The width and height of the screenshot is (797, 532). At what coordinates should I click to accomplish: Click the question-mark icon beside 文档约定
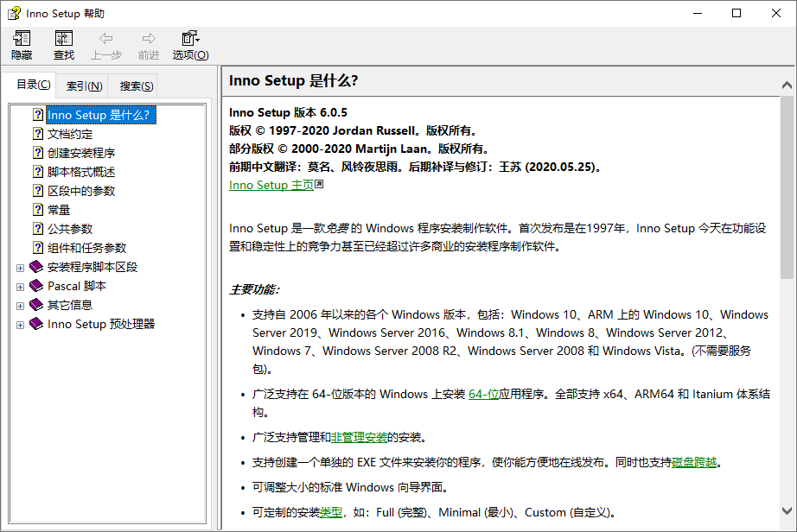pos(37,133)
